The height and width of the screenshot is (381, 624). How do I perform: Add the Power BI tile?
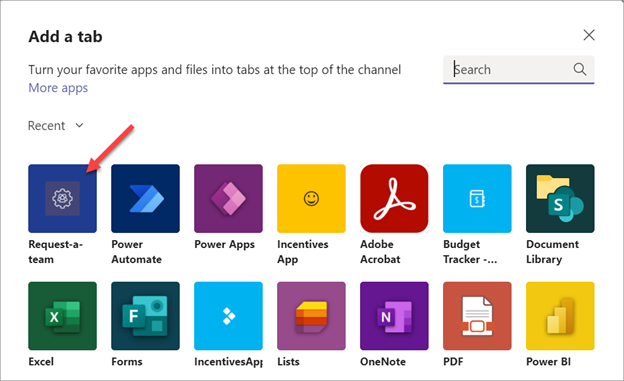[x=560, y=316]
